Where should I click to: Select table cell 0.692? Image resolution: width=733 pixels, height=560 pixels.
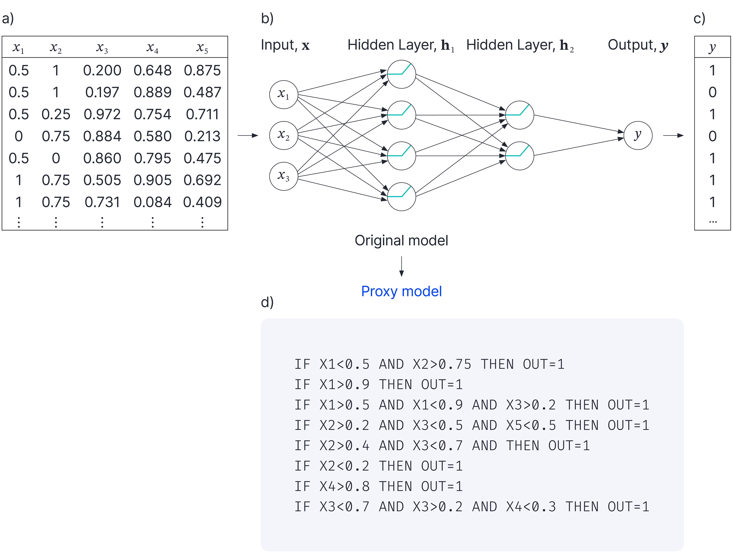pos(202,180)
